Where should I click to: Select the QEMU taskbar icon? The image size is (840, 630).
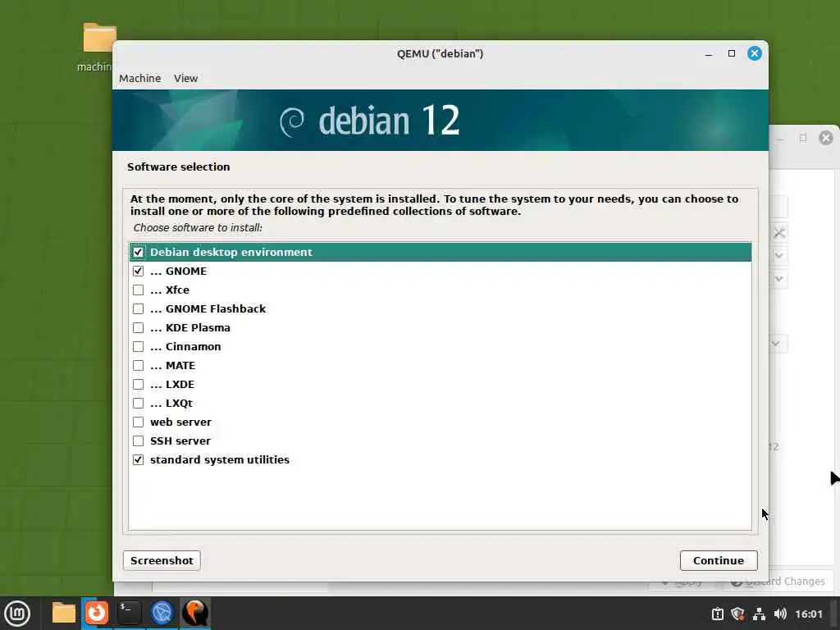pos(195,612)
